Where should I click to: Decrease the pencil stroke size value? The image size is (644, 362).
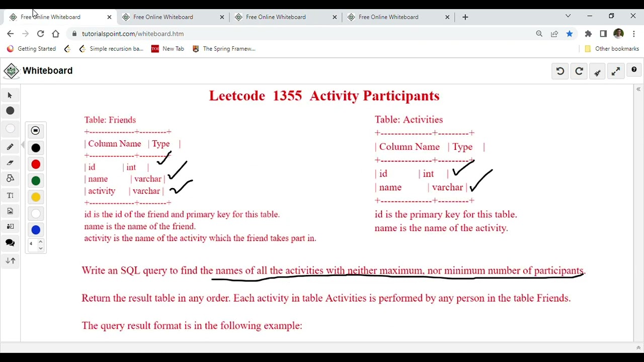point(41,248)
